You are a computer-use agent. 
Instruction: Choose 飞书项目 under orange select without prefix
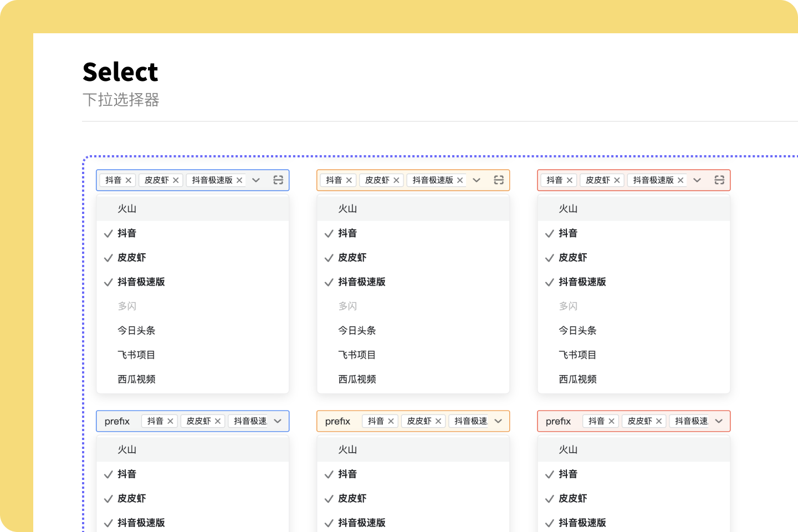coord(413,355)
